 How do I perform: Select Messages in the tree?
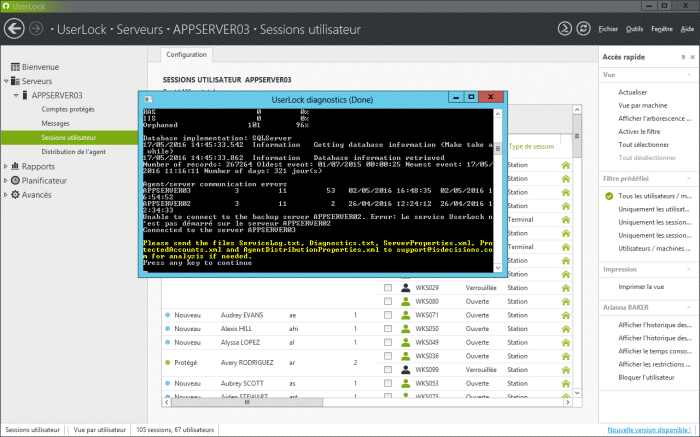pyautogui.click(x=55, y=123)
